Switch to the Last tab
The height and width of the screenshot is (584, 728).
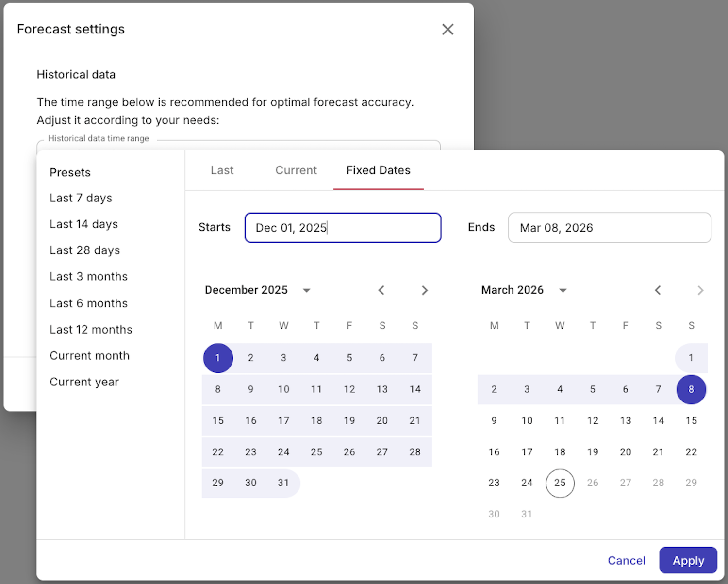pyautogui.click(x=222, y=170)
